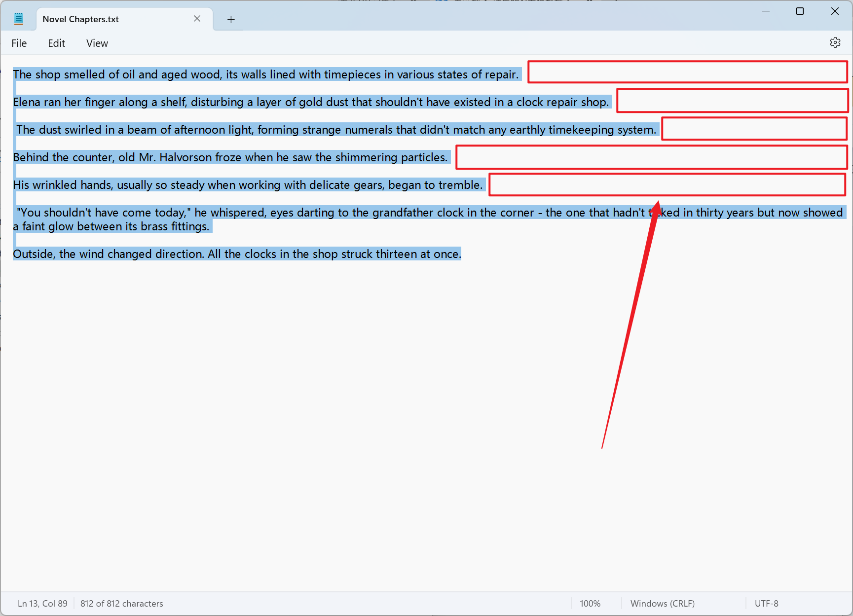The height and width of the screenshot is (616, 853).
Task: Click the Ln 13, Col 89 position indicator
Action: click(x=42, y=604)
